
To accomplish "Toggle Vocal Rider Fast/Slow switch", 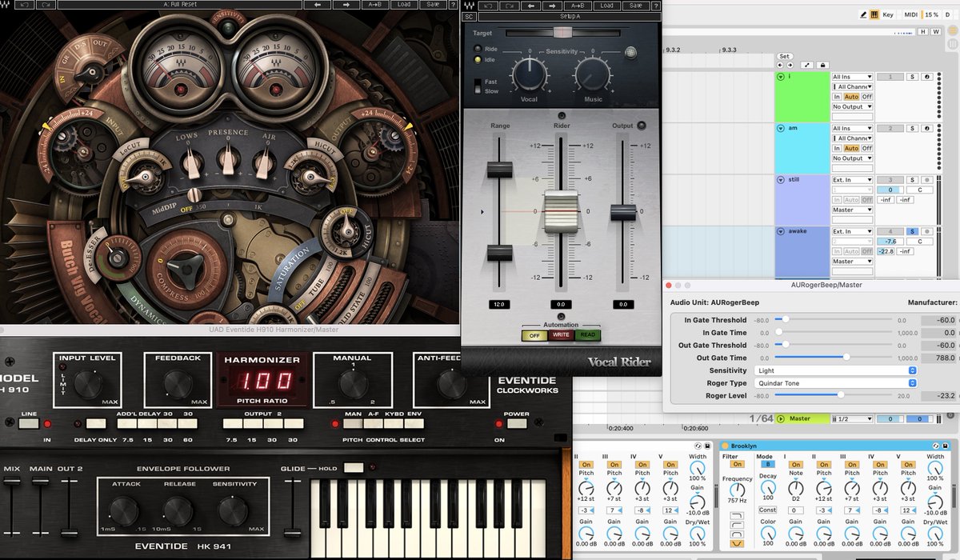I will tap(478, 86).
